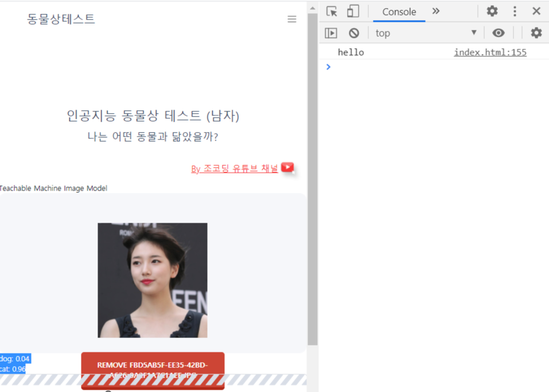The height and width of the screenshot is (392, 549).
Task: Click the YouTube logo icon
Action: pyautogui.click(x=287, y=168)
